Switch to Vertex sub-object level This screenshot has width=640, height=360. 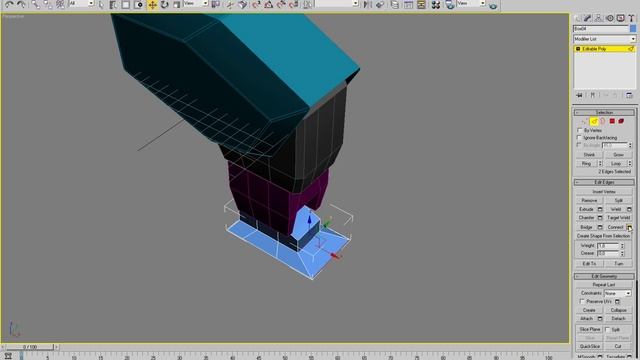point(584,121)
